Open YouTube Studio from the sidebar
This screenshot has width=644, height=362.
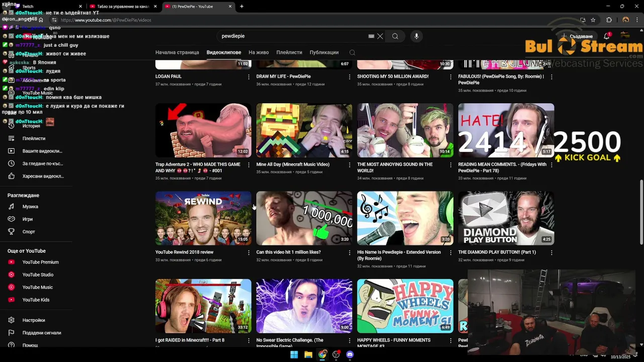pos(38,275)
